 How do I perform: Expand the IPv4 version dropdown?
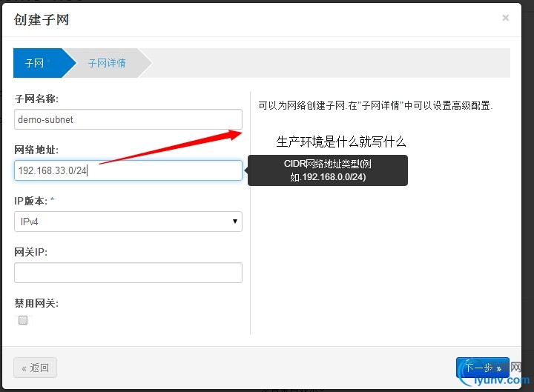[128, 221]
